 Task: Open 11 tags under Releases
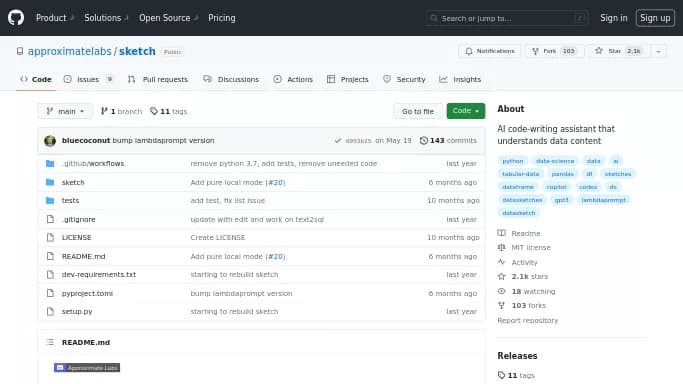coord(516,375)
